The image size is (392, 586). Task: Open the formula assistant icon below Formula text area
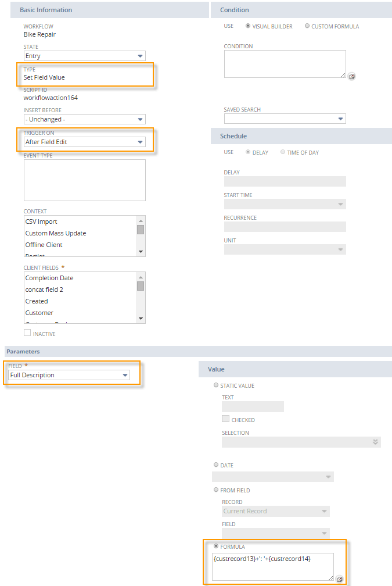(340, 579)
